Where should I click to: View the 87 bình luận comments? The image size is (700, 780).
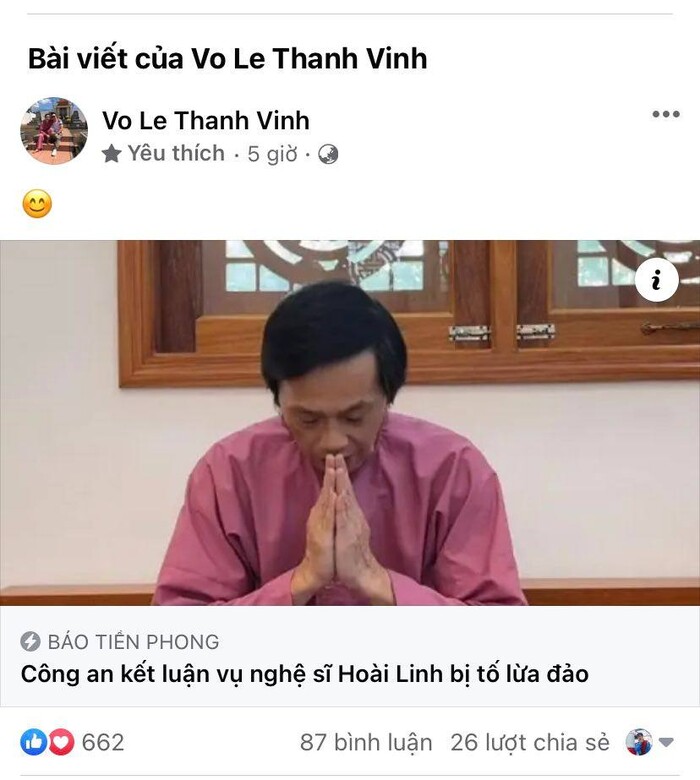[366, 742]
